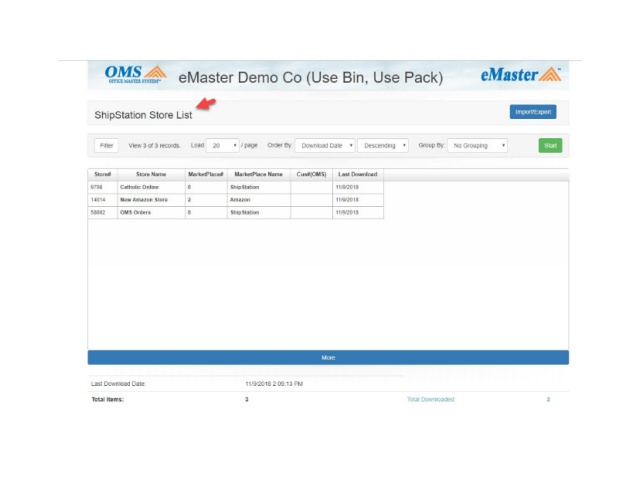Sort by the Store Name column header

tap(151, 174)
